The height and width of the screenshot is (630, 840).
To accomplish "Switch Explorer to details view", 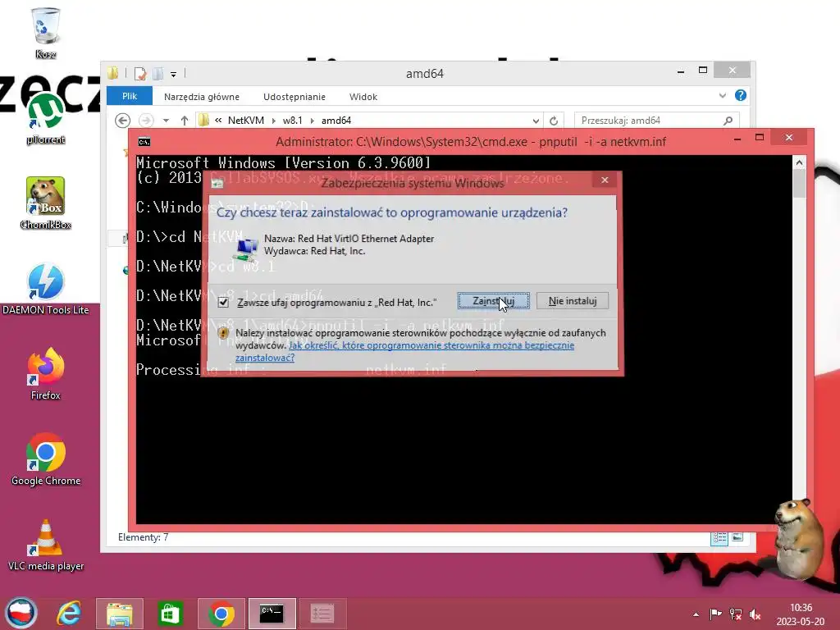I will click(719, 537).
